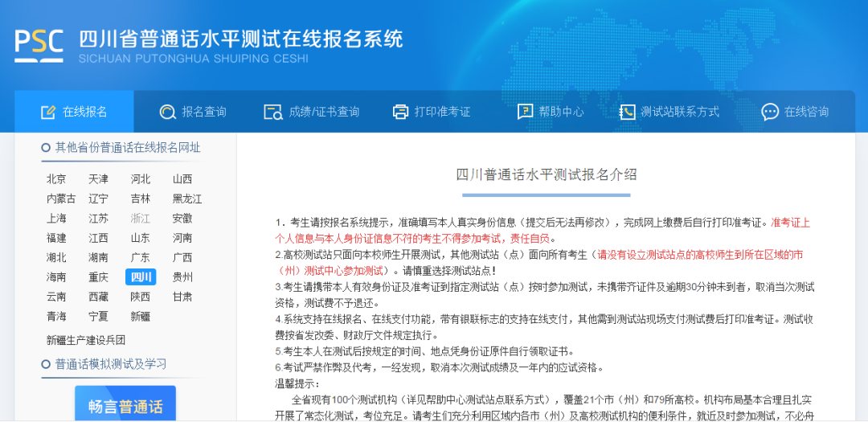
Task: Select 广西 province link
Action: click(x=182, y=257)
